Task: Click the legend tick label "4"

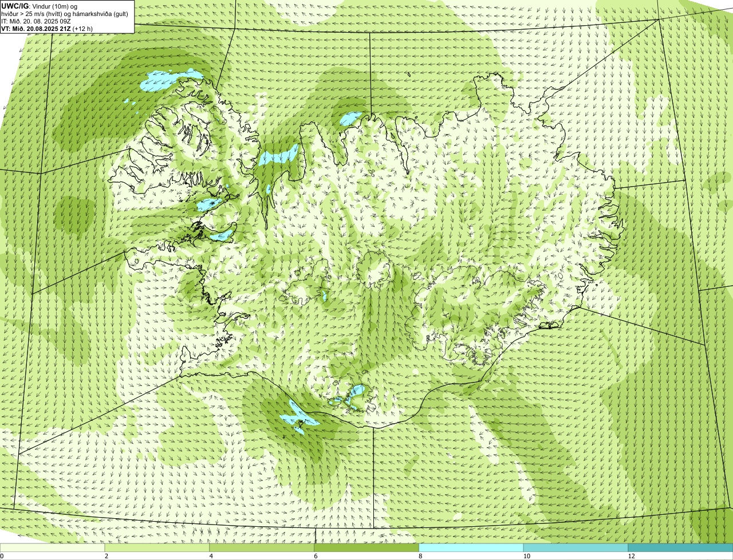Action: (211, 556)
